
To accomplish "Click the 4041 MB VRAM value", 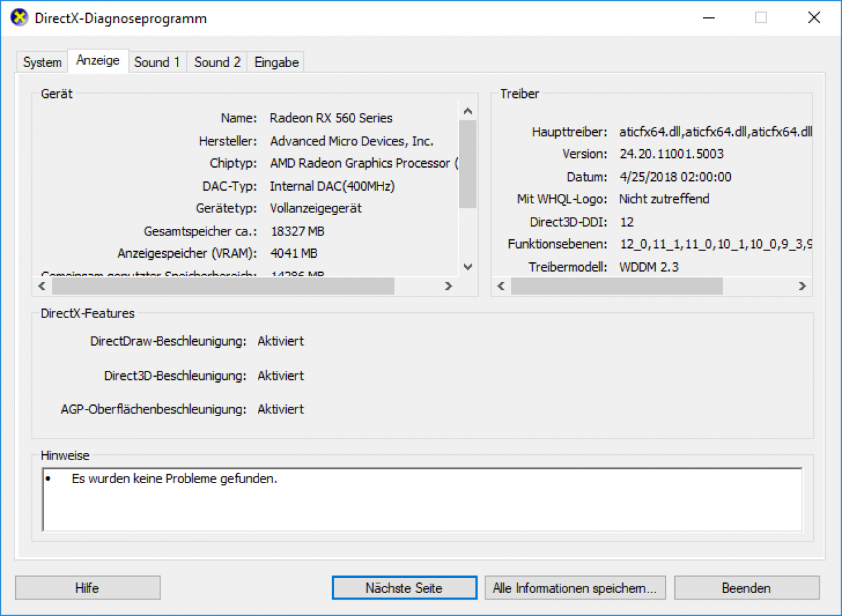I will [294, 253].
